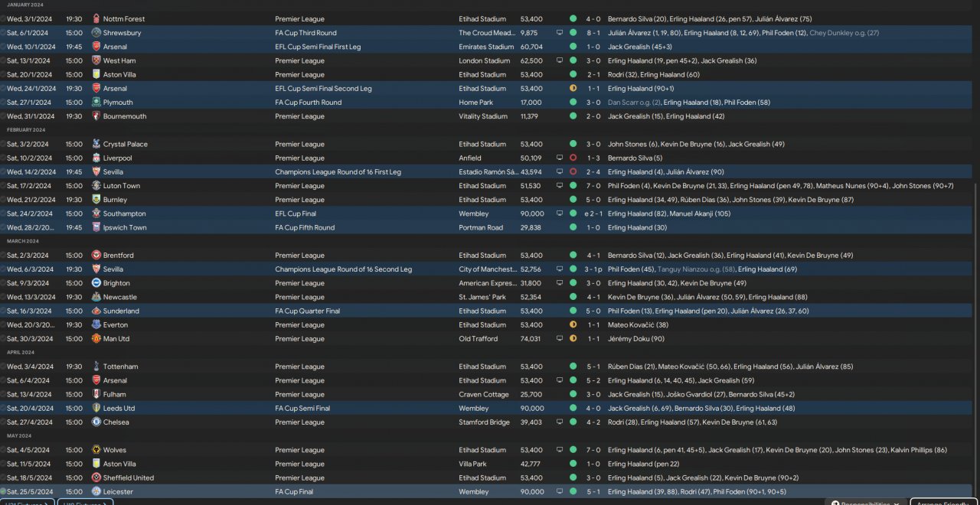
Task: Click the Ipswich Town club badge
Action: click(96, 227)
